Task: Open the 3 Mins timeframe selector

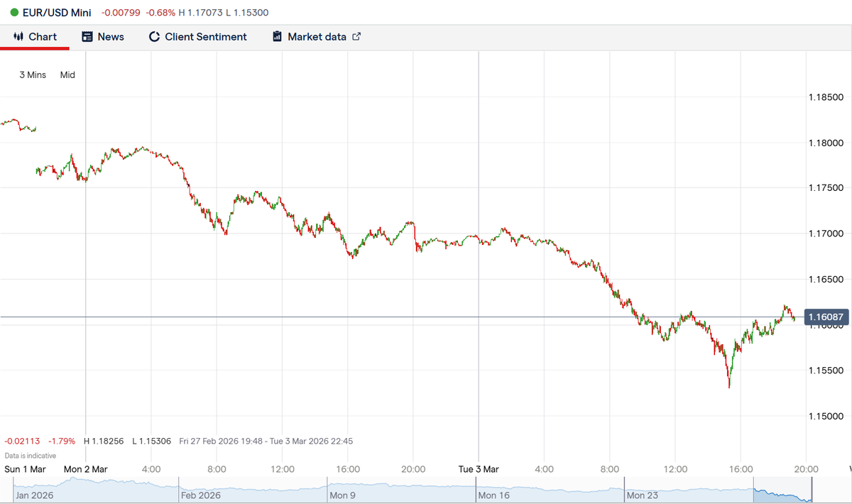Action: click(32, 75)
